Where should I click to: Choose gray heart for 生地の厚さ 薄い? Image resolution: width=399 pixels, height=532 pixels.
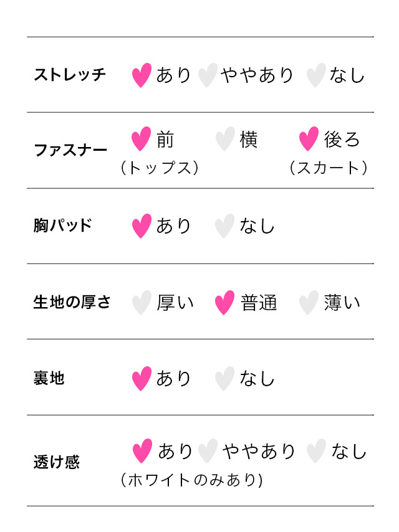[309, 303]
